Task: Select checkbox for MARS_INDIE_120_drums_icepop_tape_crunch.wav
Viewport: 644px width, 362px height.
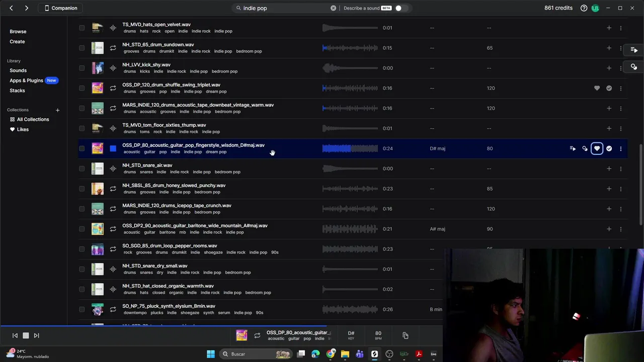Action: [x=82, y=209]
